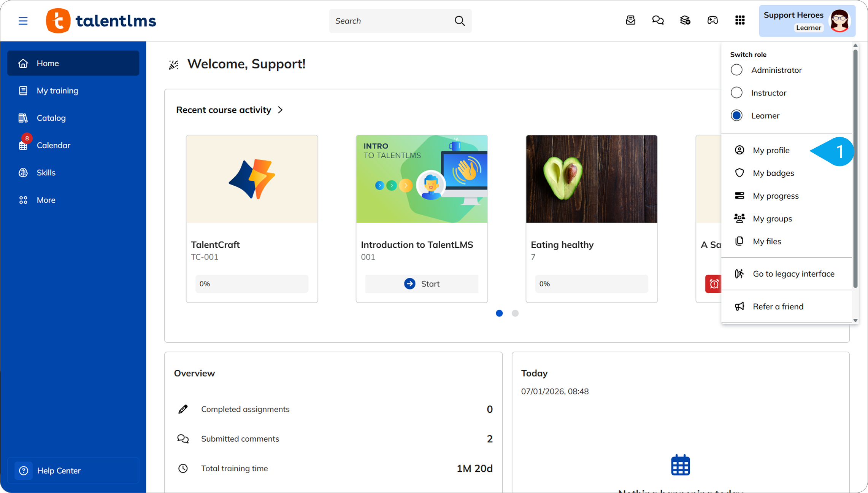The height and width of the screenshot is (493, 868).
Task: Expand Recent course activity chevron
Action: (x=281, y=110)
